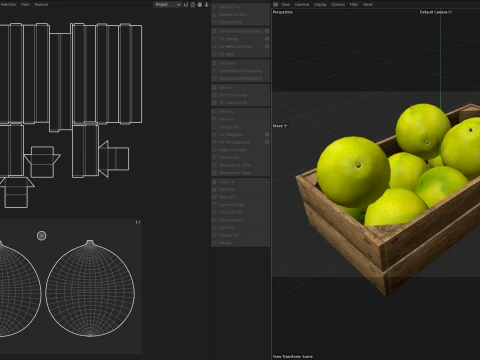Apply the Flip Sequence command
The width and height of the screenshot is (480, 360).
tap(240, 220)
